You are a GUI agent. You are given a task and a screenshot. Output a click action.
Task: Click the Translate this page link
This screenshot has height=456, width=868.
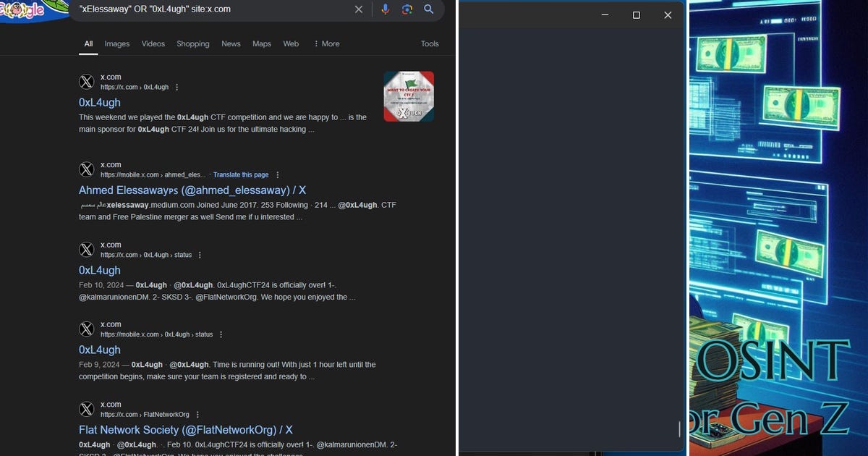pyautogui.click(x=241, y=174)
